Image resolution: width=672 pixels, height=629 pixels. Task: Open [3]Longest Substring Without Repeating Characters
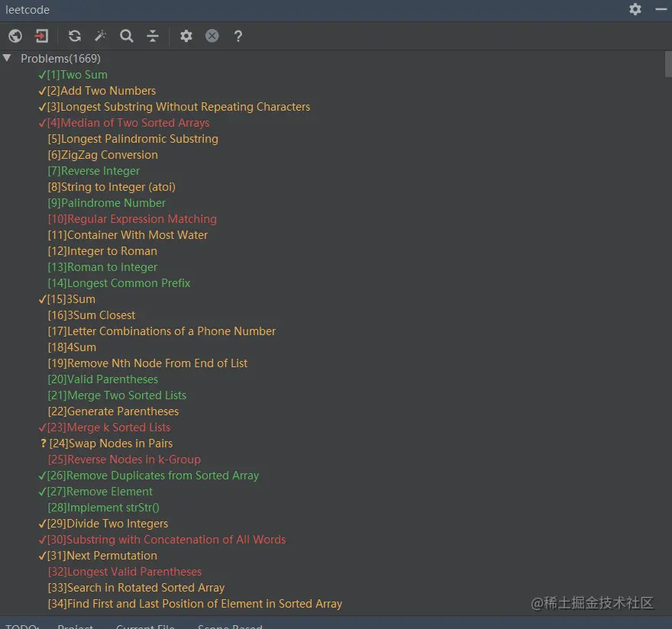[174, 107]
